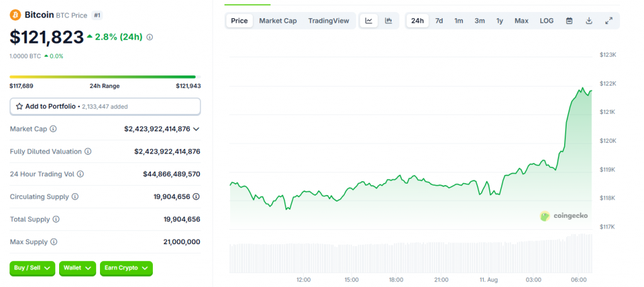The width and height of the screenshot is (644, 287).
Task: Click the peak of the price line chart
Action: pyautogui.click(x=582, y=87)
